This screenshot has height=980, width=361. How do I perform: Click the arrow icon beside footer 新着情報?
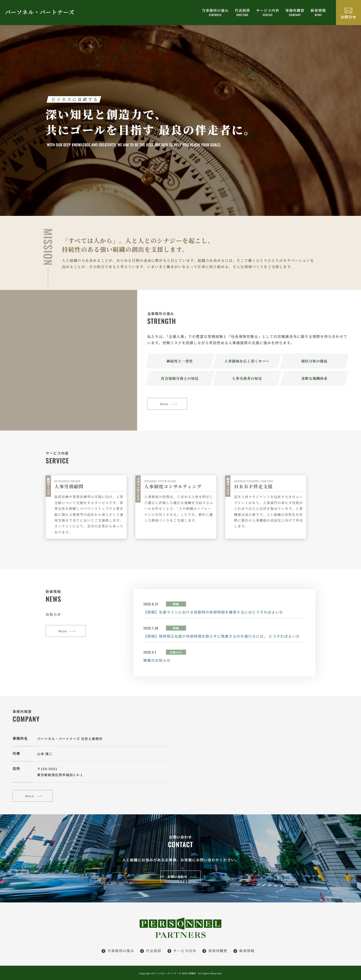(x=235, y=951)
